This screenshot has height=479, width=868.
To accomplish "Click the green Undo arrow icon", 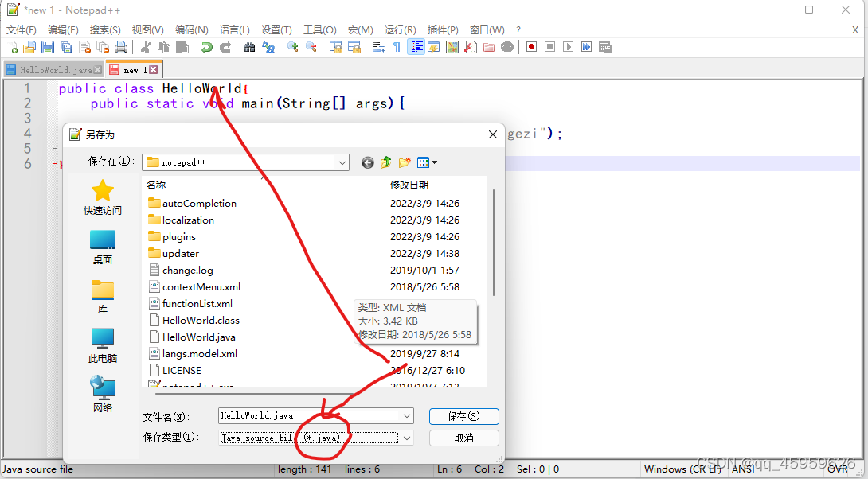I will point(206,47).
